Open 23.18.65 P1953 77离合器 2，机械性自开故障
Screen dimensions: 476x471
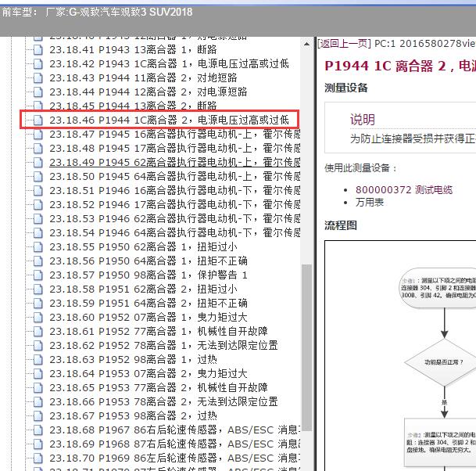point(159,387)
